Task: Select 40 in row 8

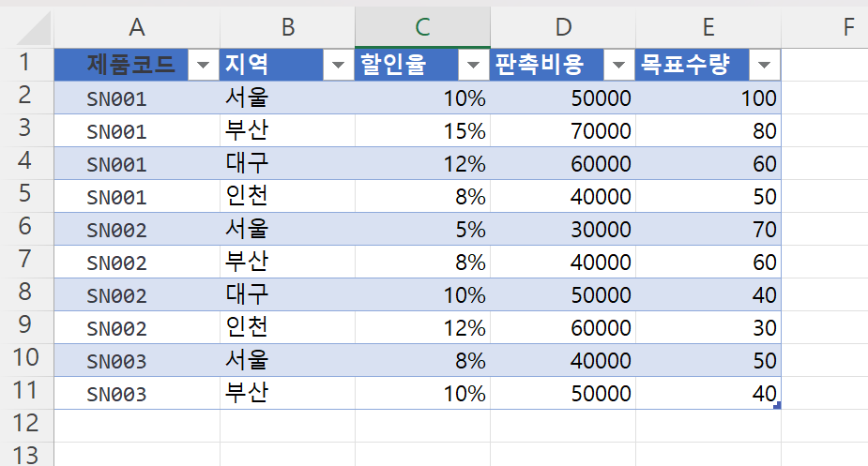Action: [708, 294]
